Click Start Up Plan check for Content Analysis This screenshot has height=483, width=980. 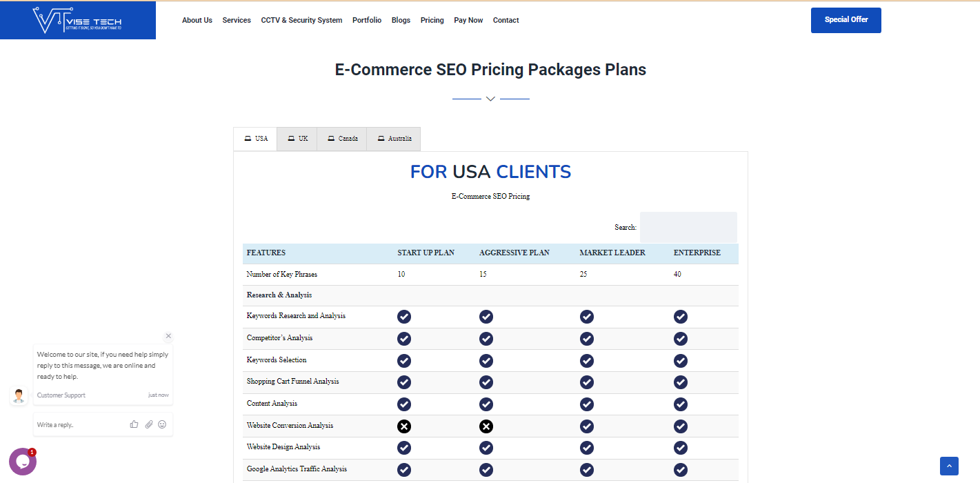[x=404, y=404]
